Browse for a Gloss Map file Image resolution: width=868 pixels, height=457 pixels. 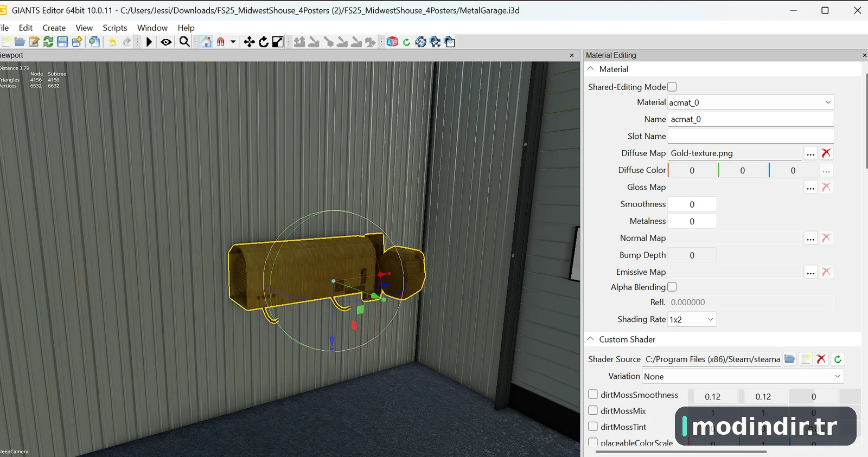(810, 187)
